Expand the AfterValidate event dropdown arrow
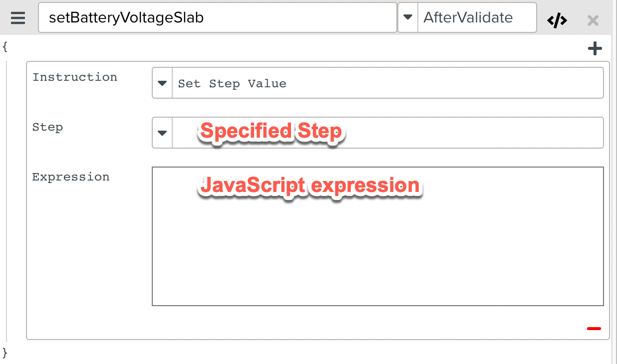The height and width of the screenshot is (364, 617). tap(408, 17)
